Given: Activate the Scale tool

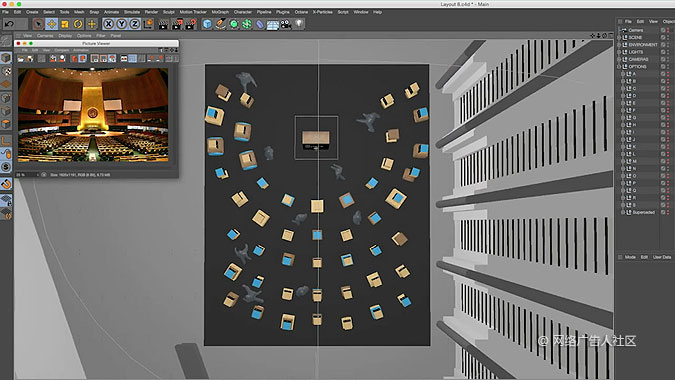Looking at the screenshot, I should (65, 24).
